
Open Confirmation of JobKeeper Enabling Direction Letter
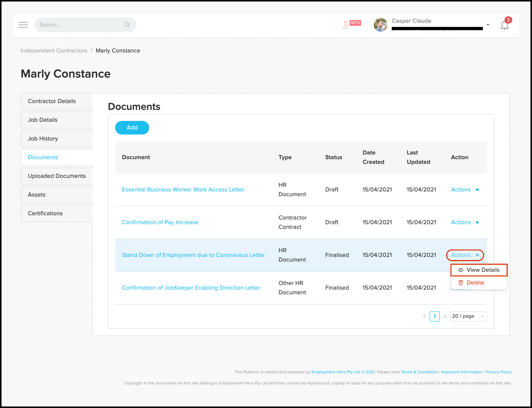pyautogui.click(x=191, y=288)
